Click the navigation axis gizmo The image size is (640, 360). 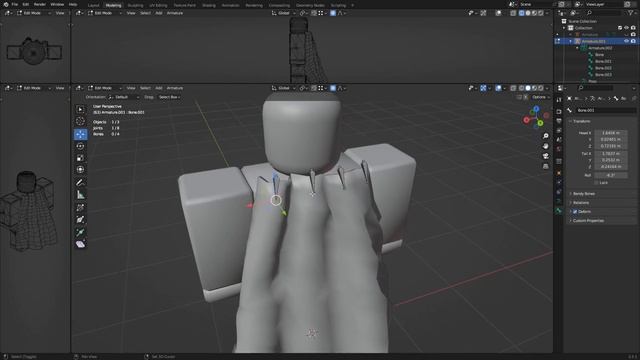(536, 117)
